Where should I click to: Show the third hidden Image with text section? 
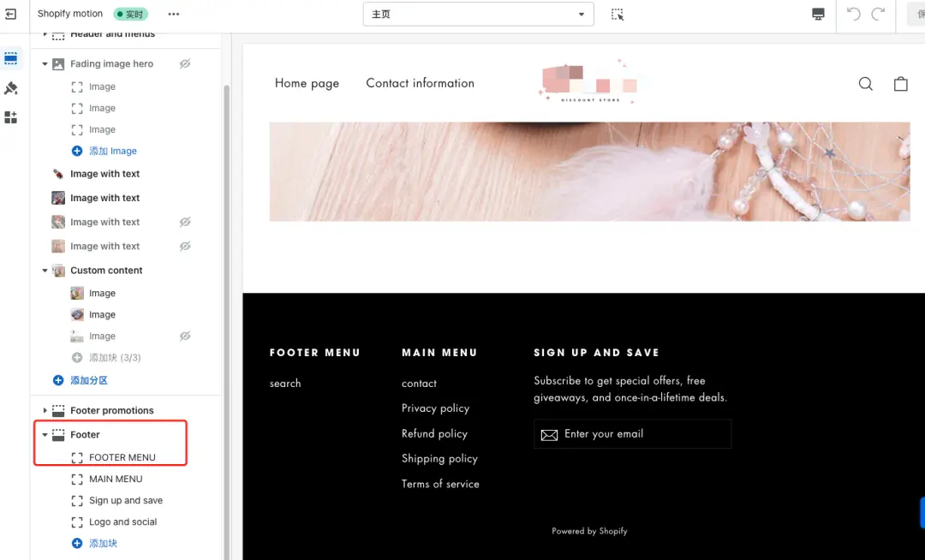[x=185, y=223]
